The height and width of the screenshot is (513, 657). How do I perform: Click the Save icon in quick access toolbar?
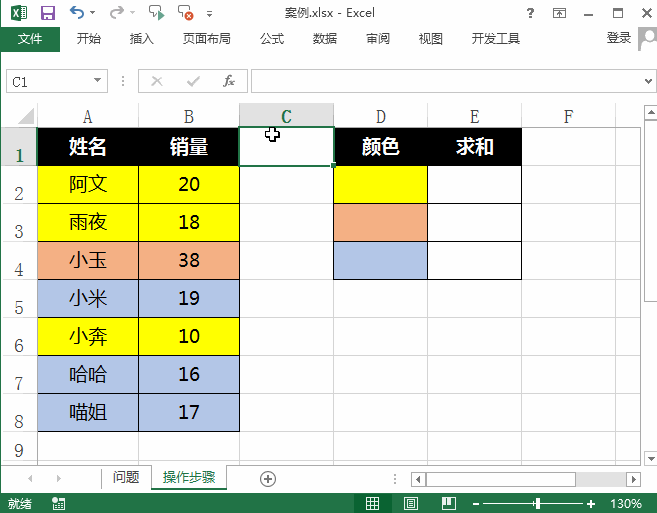pyautogui.click(x=48, y=13)
